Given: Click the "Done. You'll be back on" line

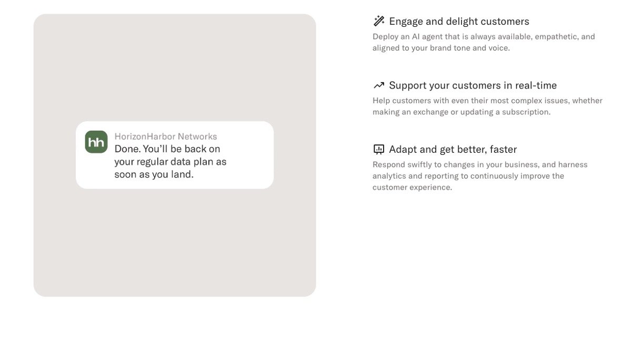Looking at the screenshot, I should pos(167,149).
